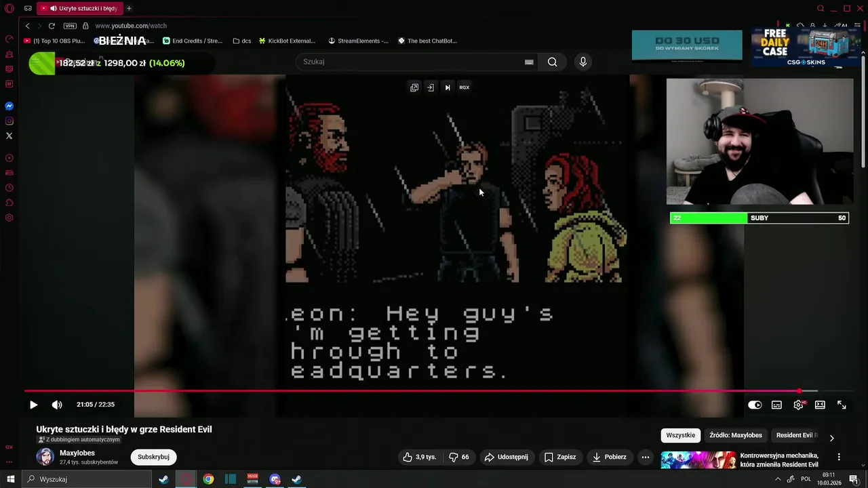Open Discord from the taskbar

(x=275, y=479)
